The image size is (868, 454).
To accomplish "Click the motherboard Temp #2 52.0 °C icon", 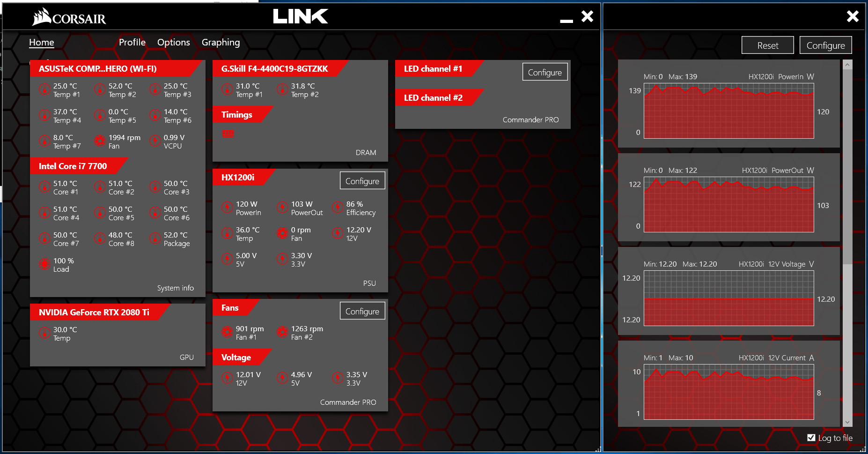I will click(x=100, y=89).
